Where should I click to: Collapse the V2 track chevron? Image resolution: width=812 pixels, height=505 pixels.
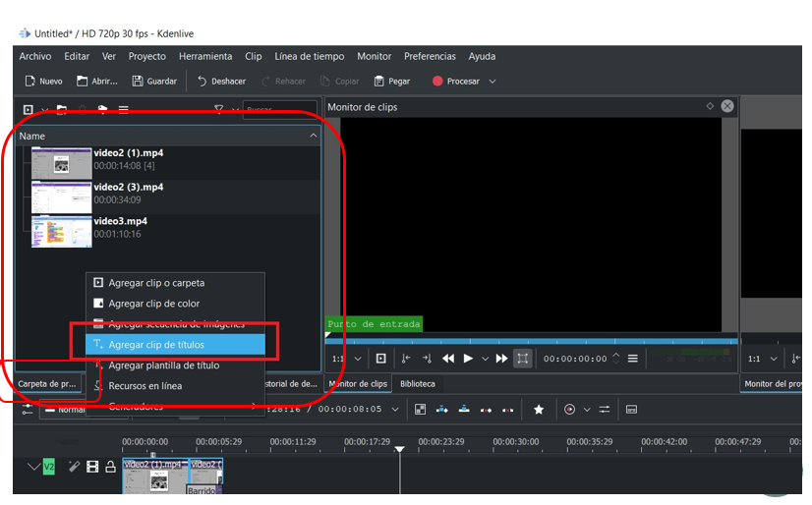[x=33, y=467]
